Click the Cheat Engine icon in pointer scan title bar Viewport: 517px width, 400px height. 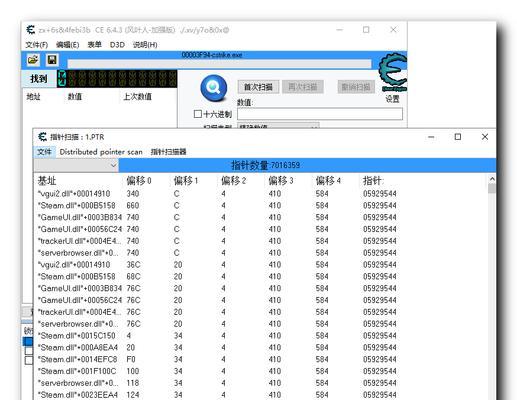(x=42, y=137)
